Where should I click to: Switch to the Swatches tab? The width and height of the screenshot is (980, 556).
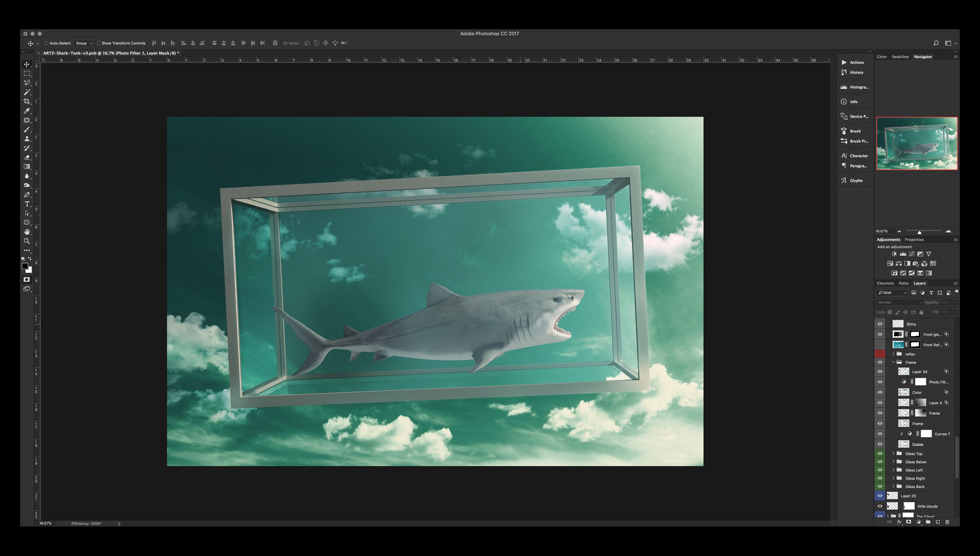point(900,56)
